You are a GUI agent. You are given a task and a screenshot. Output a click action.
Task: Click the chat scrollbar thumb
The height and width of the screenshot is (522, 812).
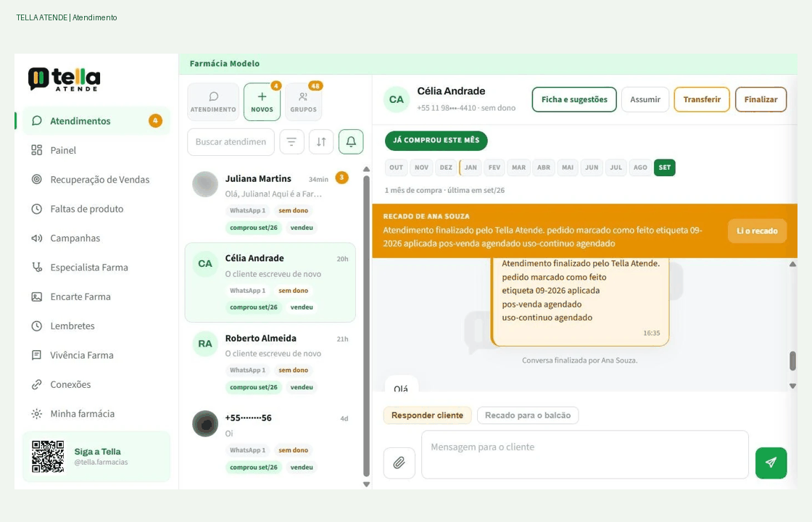792,361
